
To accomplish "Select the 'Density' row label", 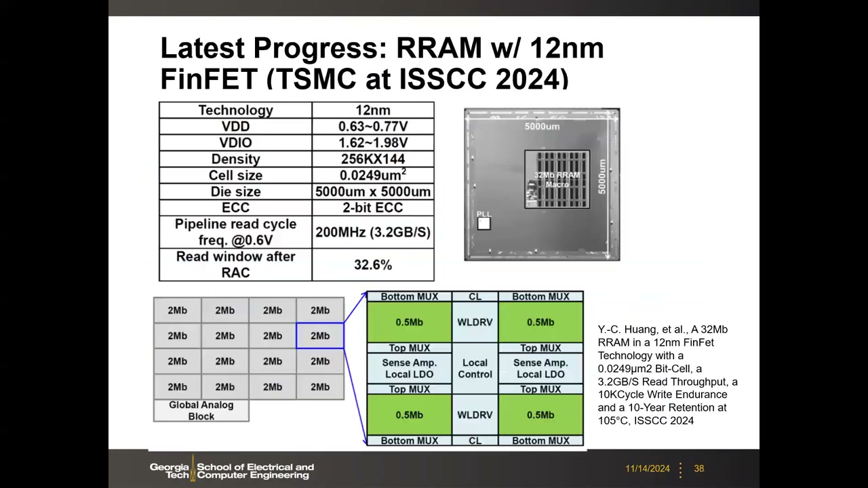I will click(x=235, y=159).
